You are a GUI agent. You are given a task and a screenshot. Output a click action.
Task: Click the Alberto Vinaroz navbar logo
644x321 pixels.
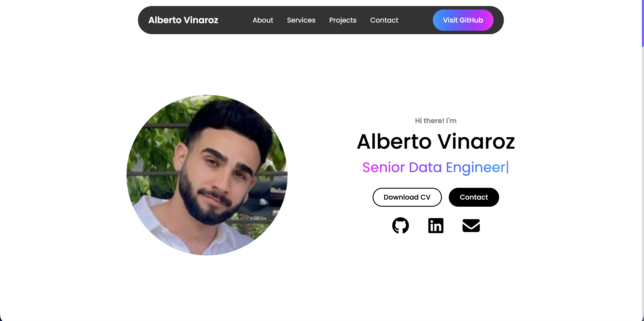[183, 20]
